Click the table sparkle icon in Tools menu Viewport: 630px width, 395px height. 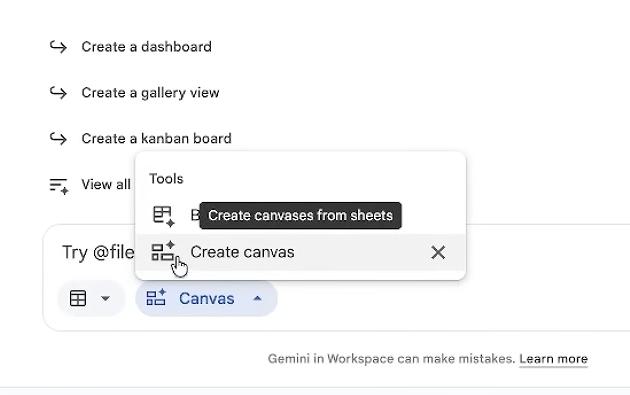[164, 216]
